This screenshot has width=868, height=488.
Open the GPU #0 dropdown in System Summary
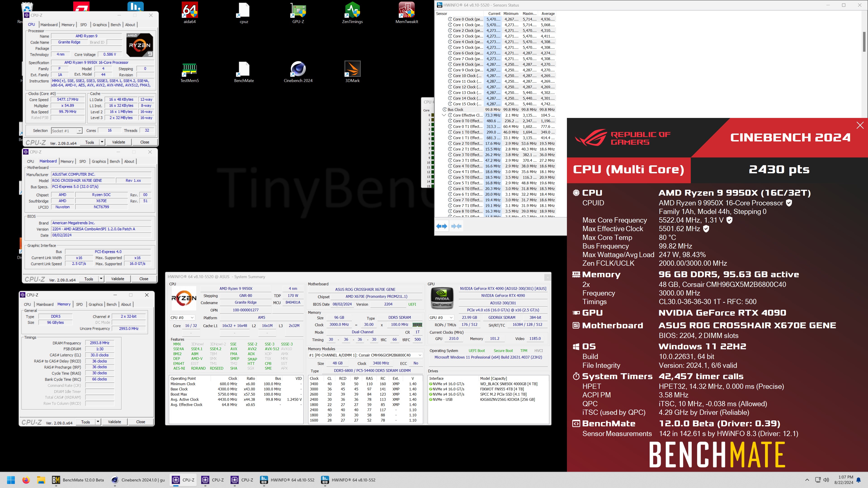pos(441,318)
